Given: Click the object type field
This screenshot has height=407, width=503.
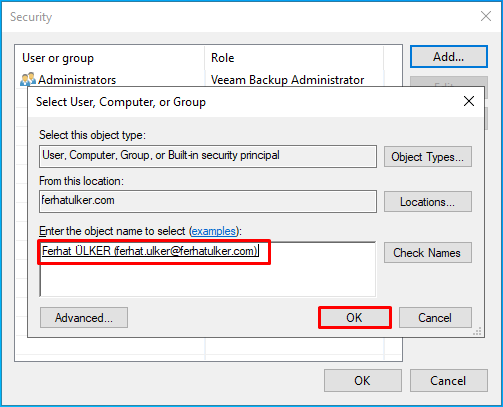Looking at the screenshot, I should 208,156.
